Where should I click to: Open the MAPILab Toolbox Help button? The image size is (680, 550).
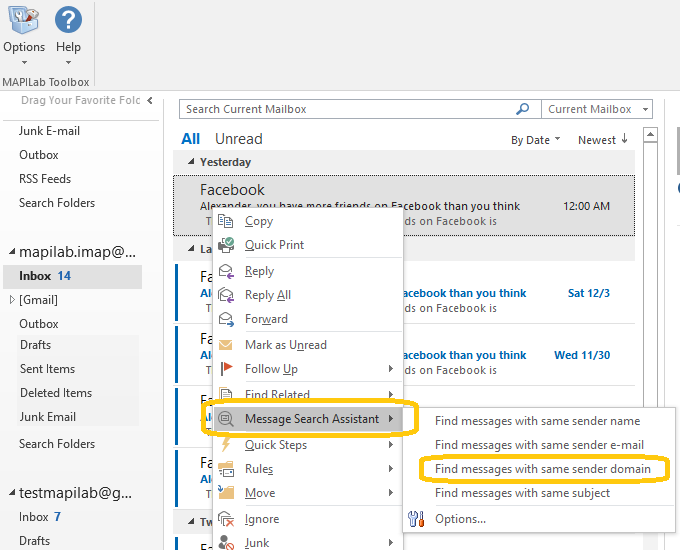pos(68,36)
